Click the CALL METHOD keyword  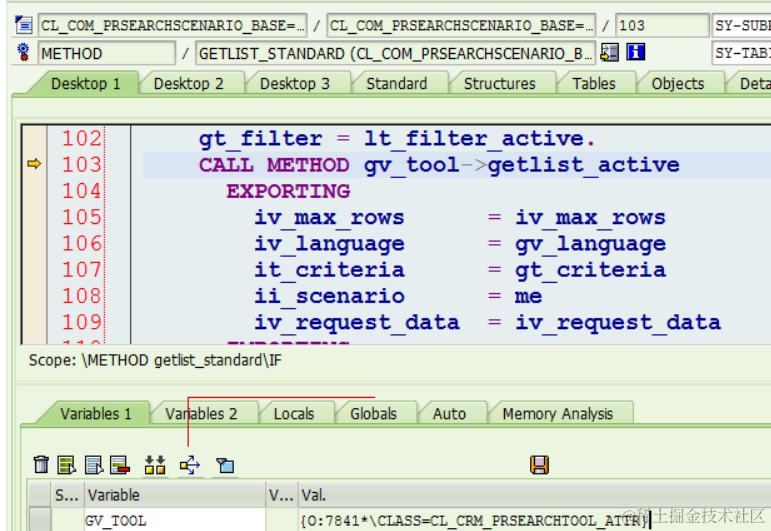274,165
